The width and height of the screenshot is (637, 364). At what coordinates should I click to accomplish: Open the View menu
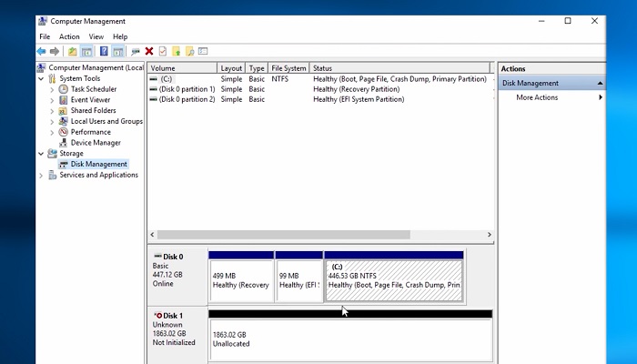(96, 36)
